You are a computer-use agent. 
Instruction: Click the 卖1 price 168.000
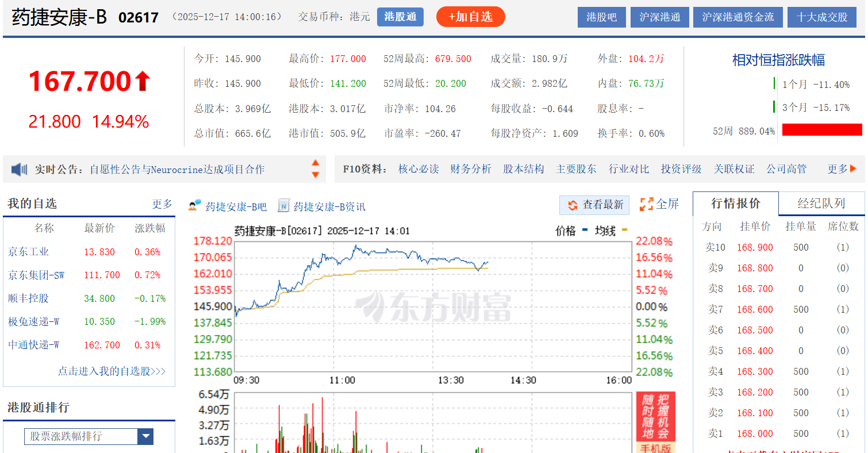click(755, 433)
